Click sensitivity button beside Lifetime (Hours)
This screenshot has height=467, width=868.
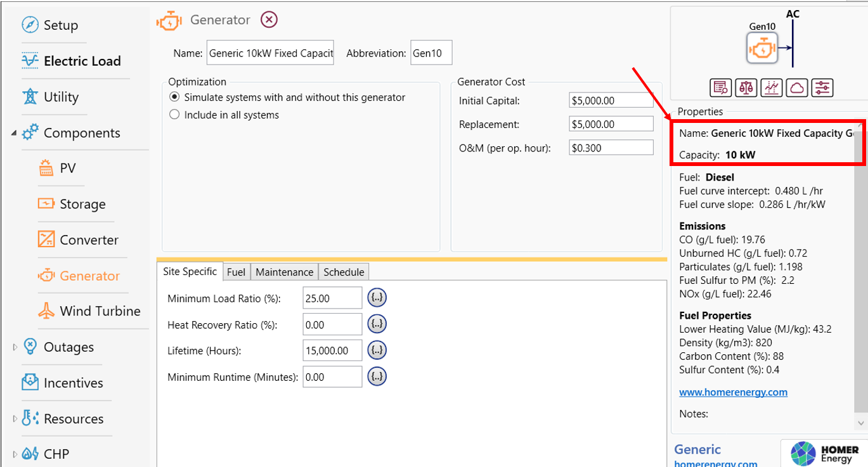(x=377, y=350)
